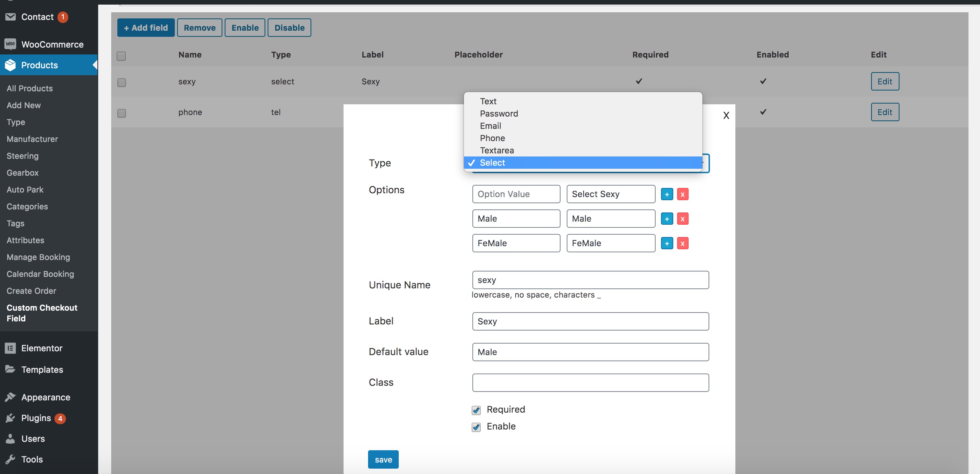Screen dimensions: 980x474
Task: Toggle the Enable checkbox in popup
Action: point(476,427)
